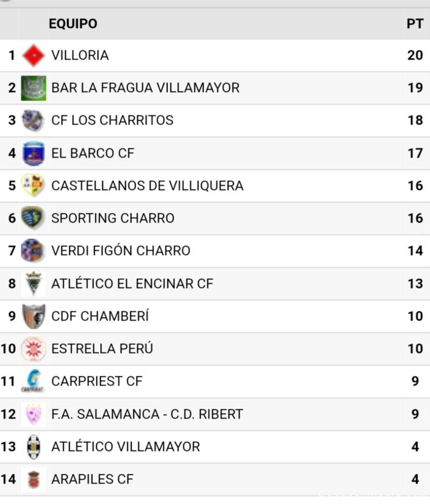Tap Castellanos de Villiquera team crest
The width and height of the screenshot is (430, 504).
(x=33, y=186)
